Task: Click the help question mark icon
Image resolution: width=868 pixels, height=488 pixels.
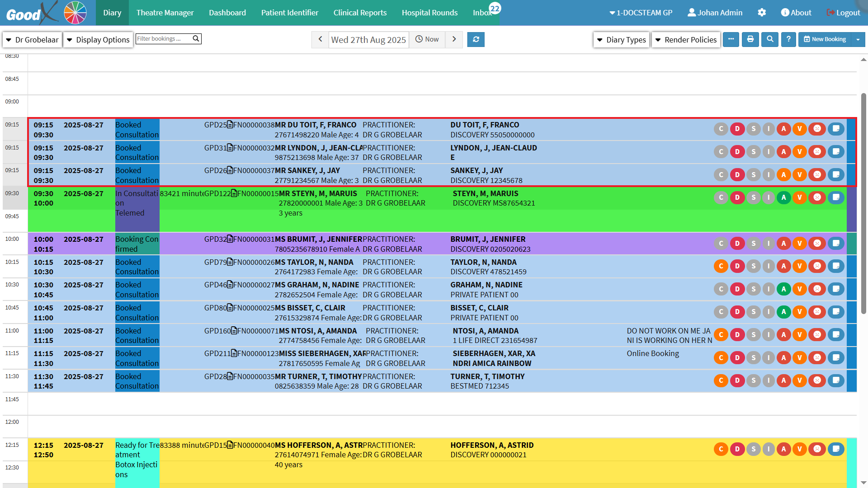Action: tap(788, 39)
